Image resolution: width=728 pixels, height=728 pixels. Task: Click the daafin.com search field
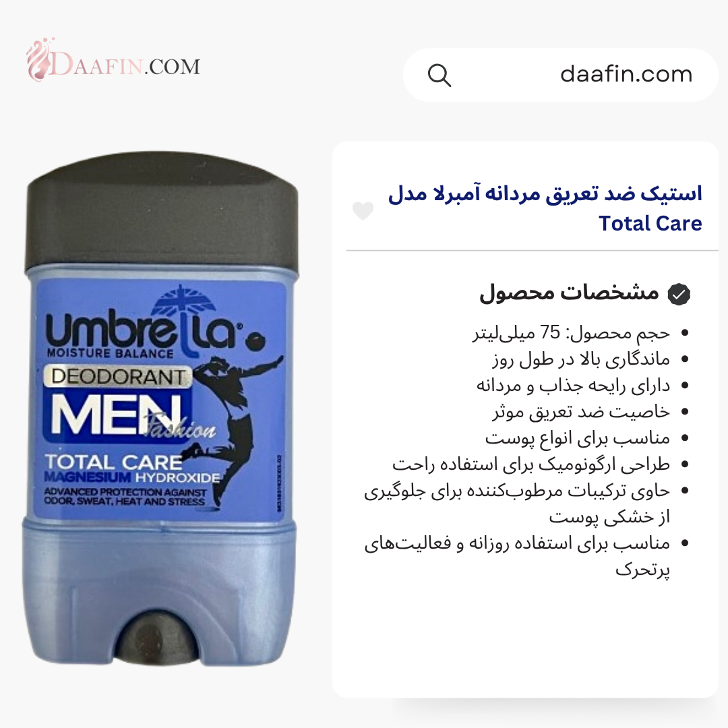[x=560, y=75]
